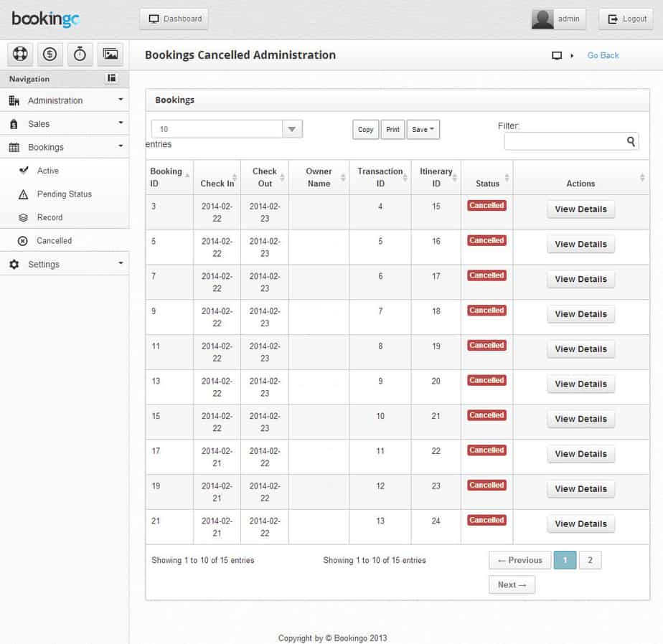
Task: Expand the Sales navigation section
Action: 65,124
